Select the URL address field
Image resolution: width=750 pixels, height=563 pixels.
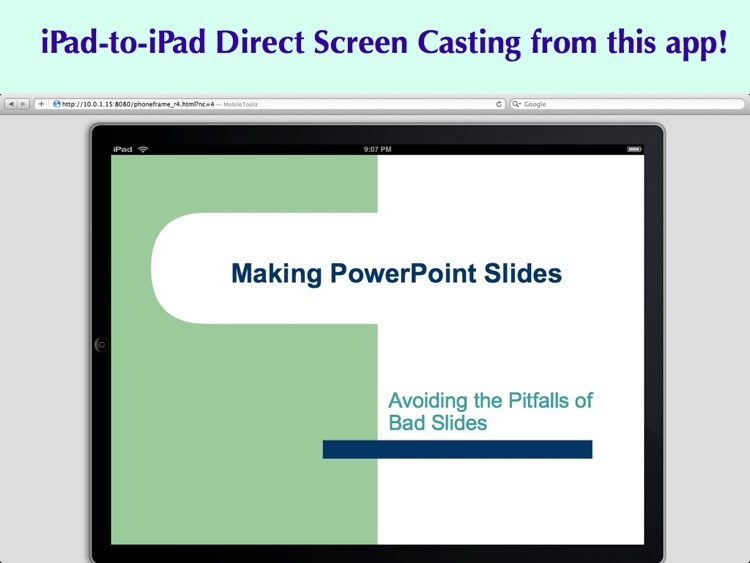click(270, 104)
